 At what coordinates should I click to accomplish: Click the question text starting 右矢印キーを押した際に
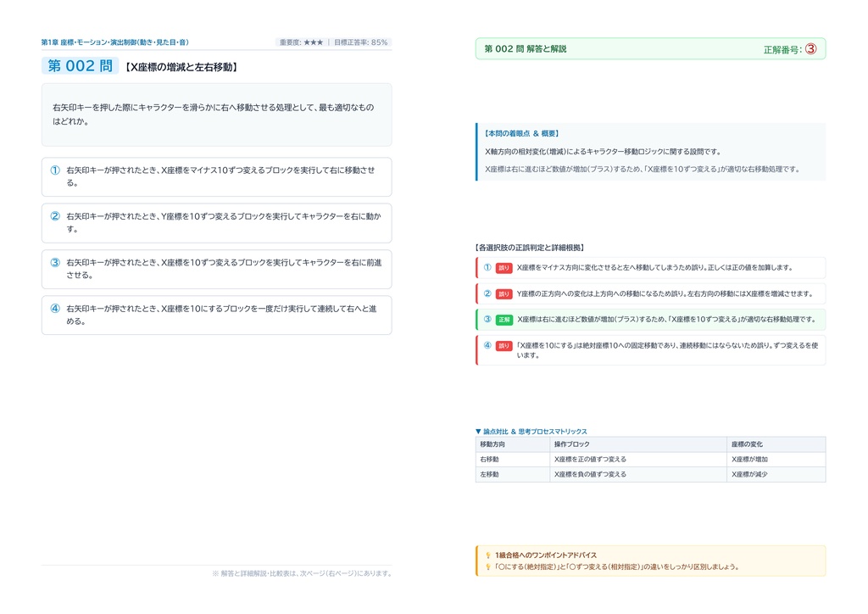coord(213,114)
